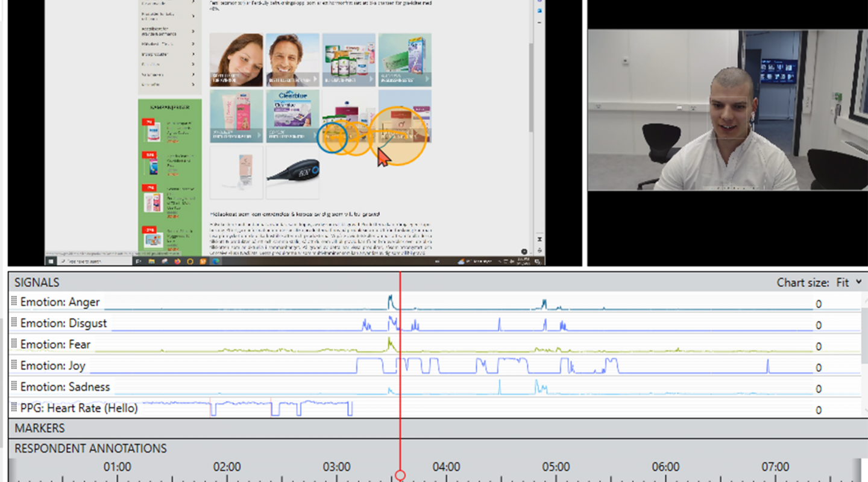Click the Anger row value 0
This screenshot has height=482, width=868.
click(819, 304)
